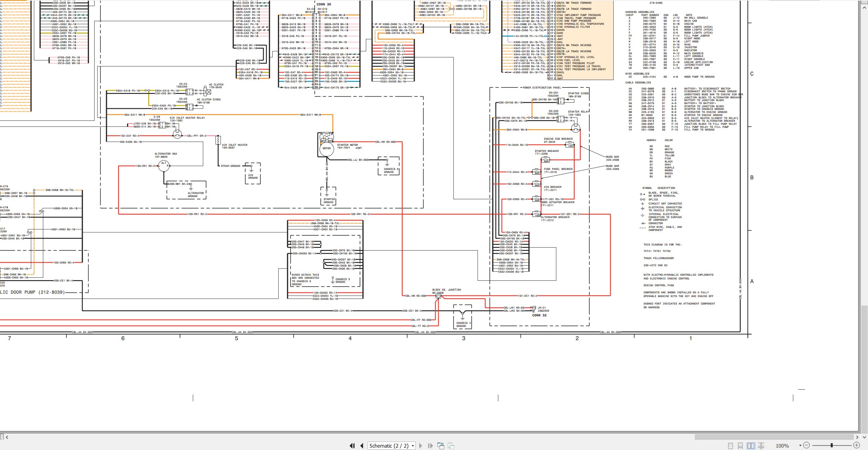Click the AIH GROUND box
This screenshot has height=450, width=868.
253,173
